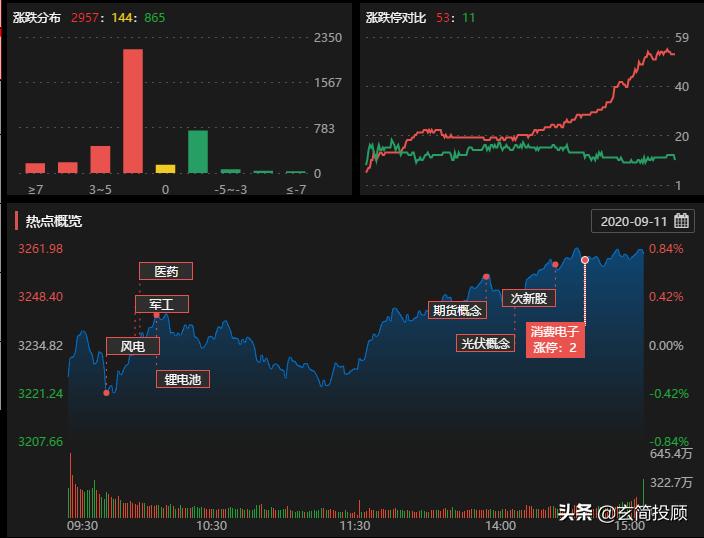The image size is (704, 538).
Task: Click the 59 limit chart axis value
Action: pyautogui.click(x=682, y=38)
